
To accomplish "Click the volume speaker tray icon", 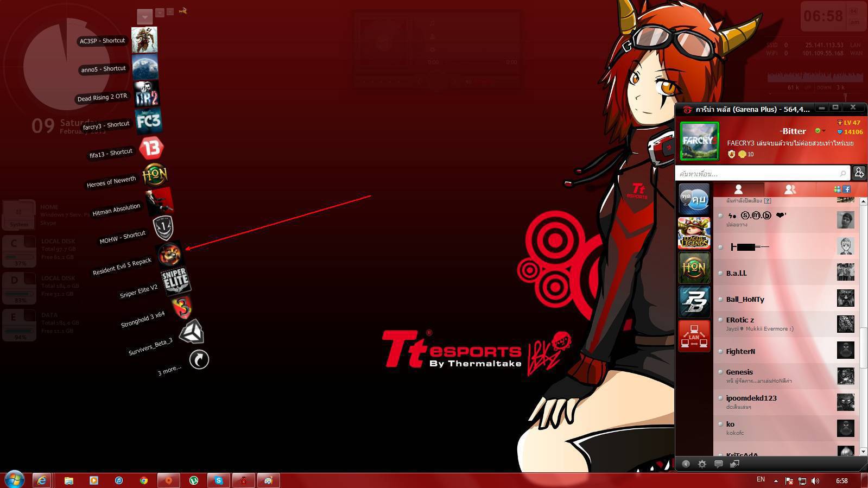I will click(x=815, y=480).
